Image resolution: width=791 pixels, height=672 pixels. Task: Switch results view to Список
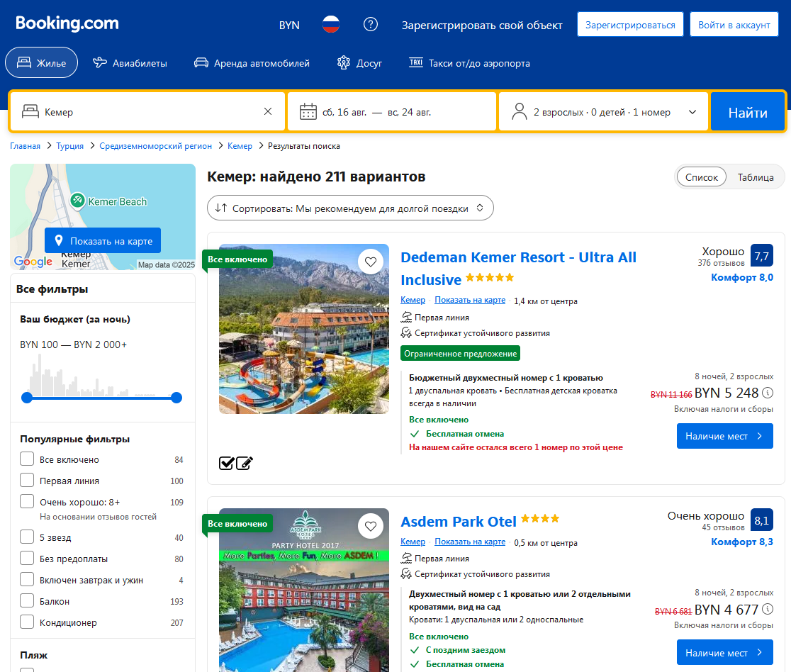click(701, 177)
